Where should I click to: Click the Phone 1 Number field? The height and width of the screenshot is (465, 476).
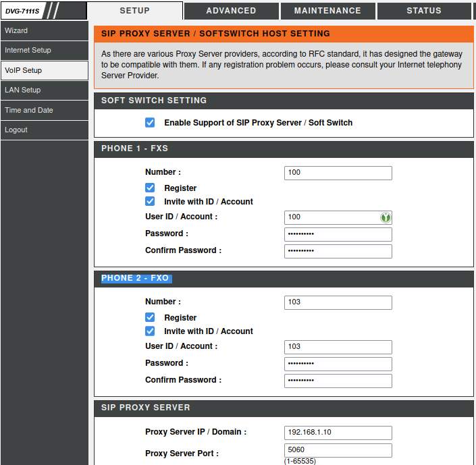pos(338,173)
